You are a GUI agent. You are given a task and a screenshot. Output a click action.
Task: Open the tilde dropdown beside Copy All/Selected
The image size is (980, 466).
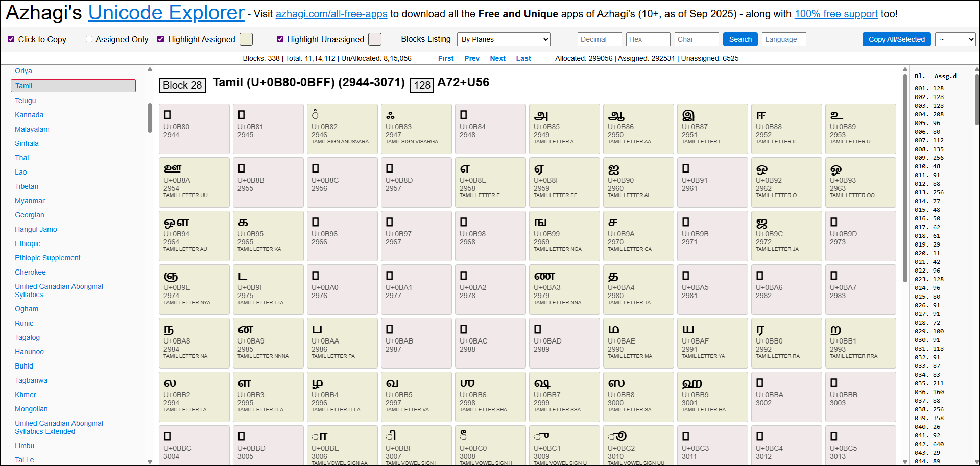pyautogui.click(x=954, y=39)
